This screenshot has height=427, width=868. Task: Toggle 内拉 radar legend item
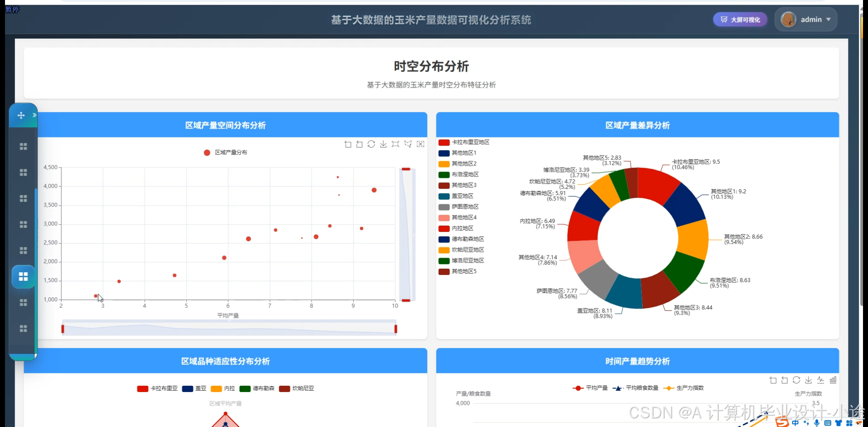click(223, 388)
